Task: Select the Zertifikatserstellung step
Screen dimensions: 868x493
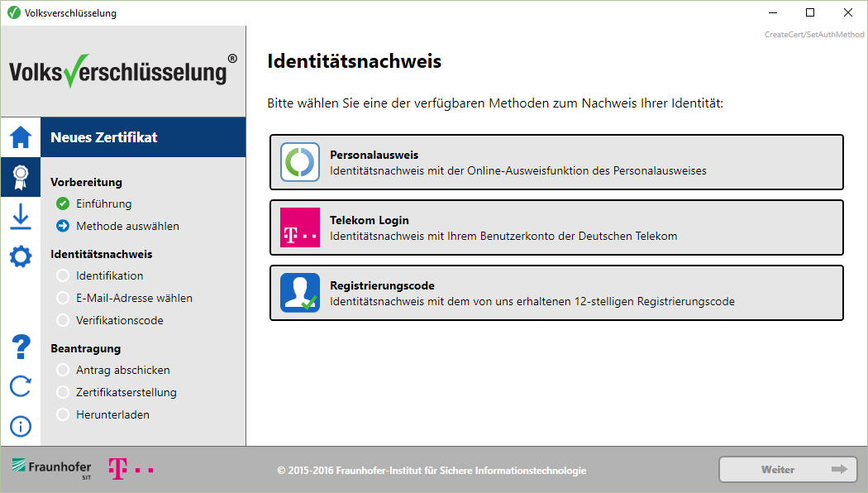Action: coord(126,392)
